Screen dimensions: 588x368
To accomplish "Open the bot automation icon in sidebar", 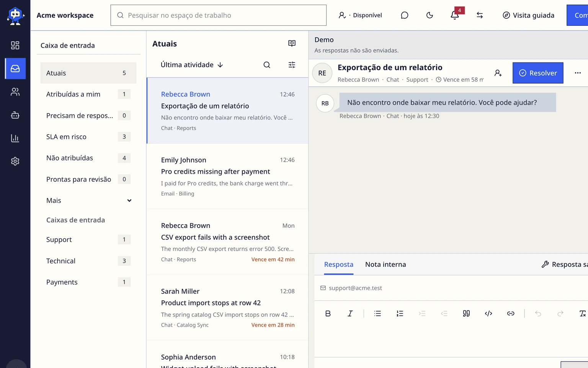I will point(15,115).
